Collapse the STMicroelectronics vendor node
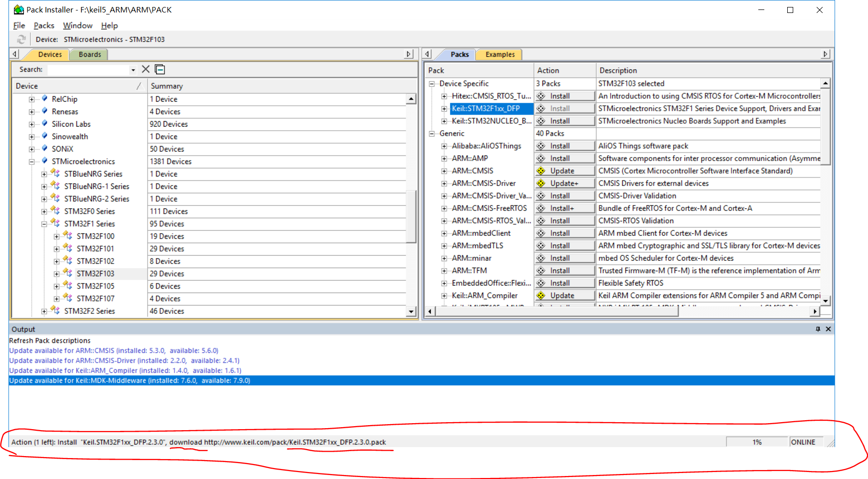This screenshot has width=868, height=479. (x=32, y=161)
